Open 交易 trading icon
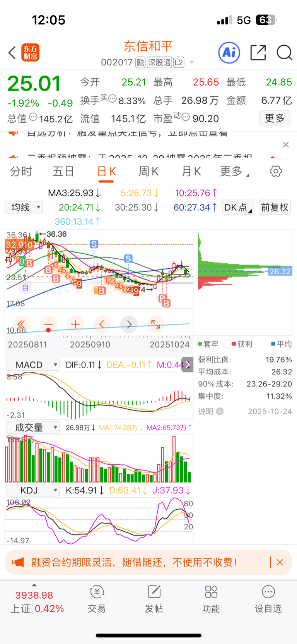The height and width of the screenshot is (644, 297). pos(97,599)
